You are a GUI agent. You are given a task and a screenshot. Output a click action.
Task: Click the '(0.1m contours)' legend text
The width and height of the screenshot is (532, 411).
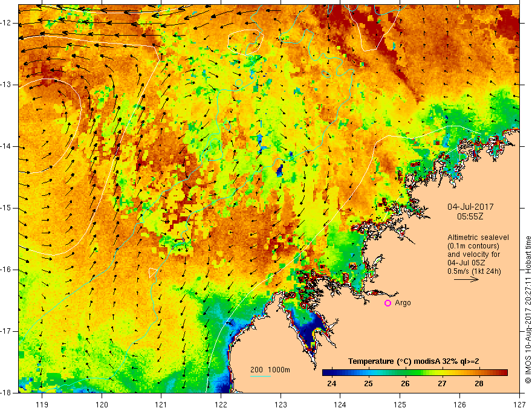(473, 246)
